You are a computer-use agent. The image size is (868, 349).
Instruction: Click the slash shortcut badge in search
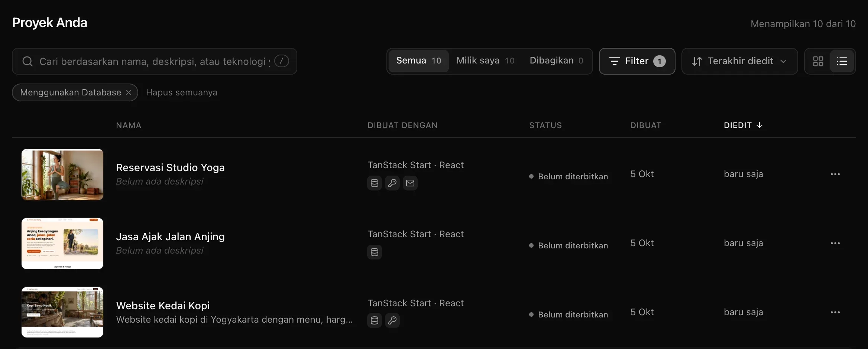(x=282, y=61)
